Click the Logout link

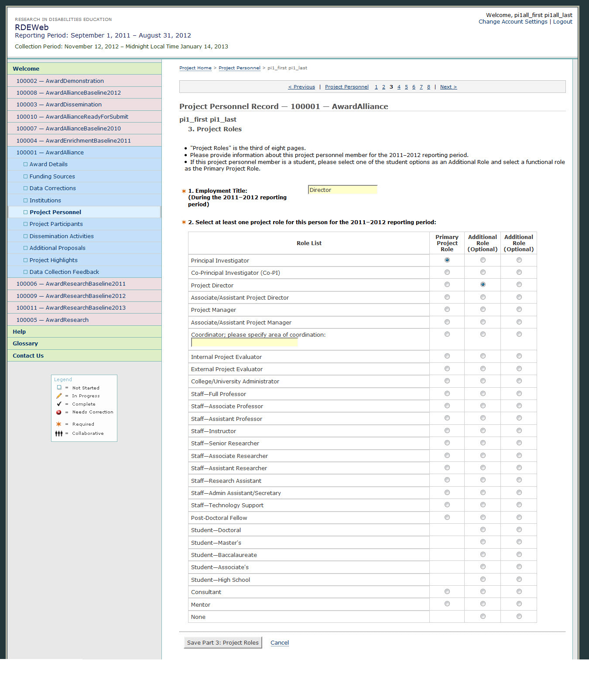563,22
